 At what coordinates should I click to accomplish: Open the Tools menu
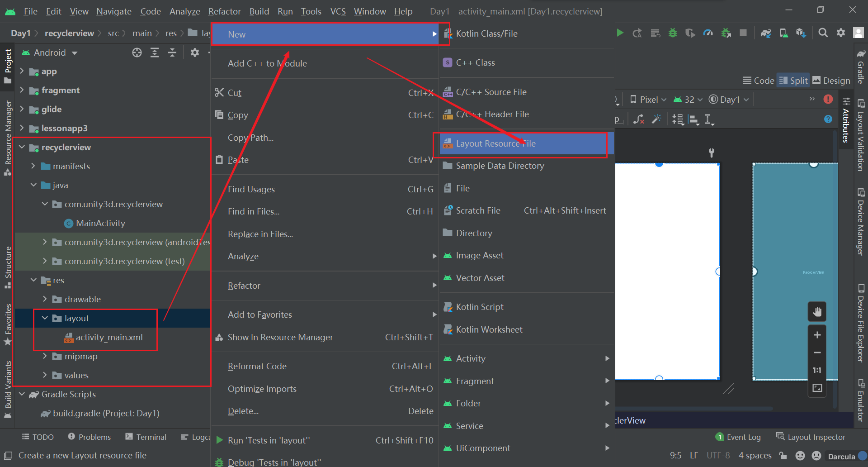311,11
